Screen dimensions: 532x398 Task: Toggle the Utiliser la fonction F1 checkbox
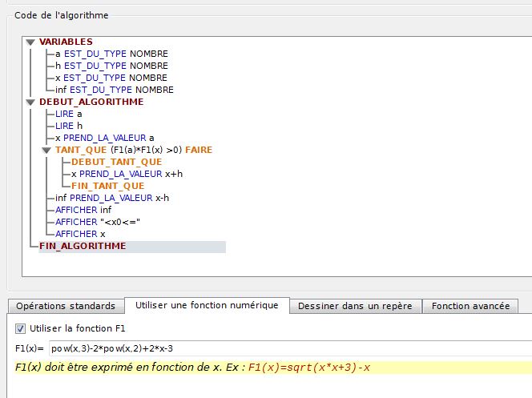(20, 328)
